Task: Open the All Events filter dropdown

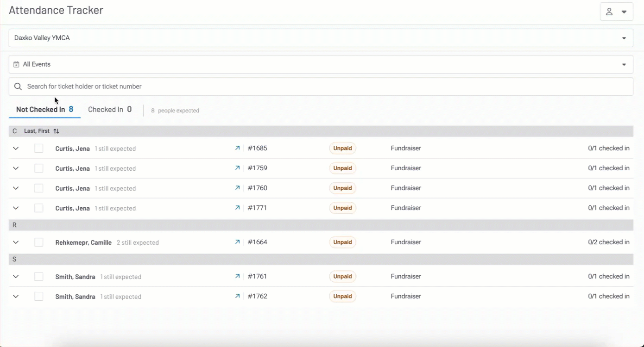Action: [x=321, y=64]
